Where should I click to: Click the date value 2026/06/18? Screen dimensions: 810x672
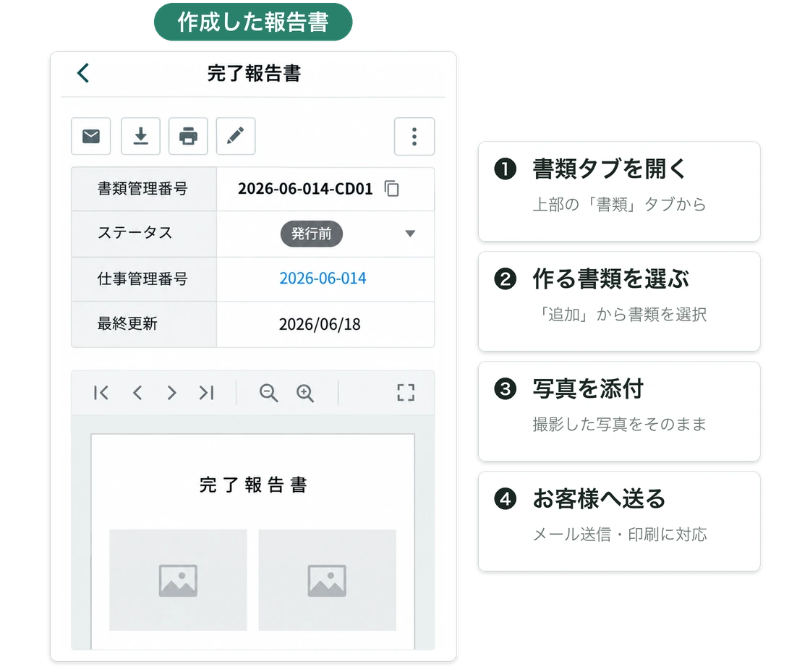tap(320, 324)
